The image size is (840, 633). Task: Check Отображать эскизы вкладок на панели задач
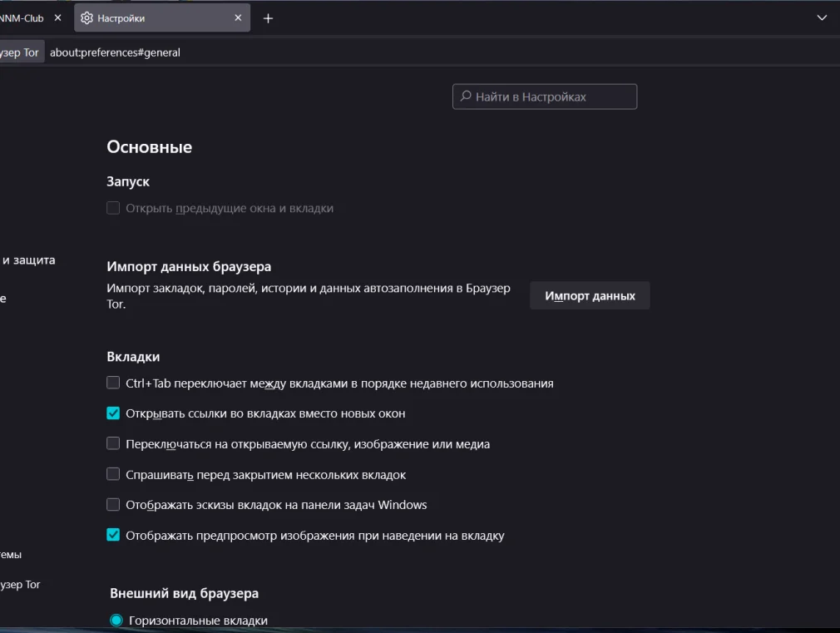(x=113, y=505)
